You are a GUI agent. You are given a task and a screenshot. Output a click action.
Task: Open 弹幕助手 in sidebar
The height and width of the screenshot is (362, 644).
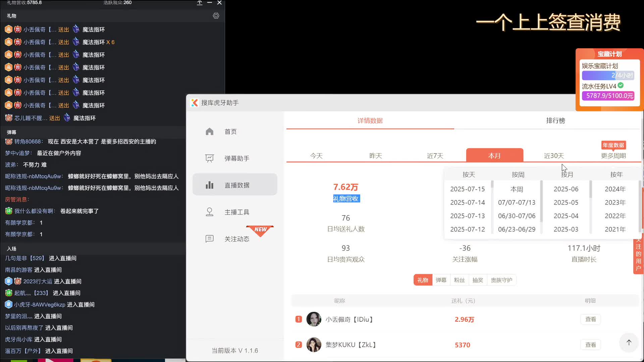(x=235, y=158)
